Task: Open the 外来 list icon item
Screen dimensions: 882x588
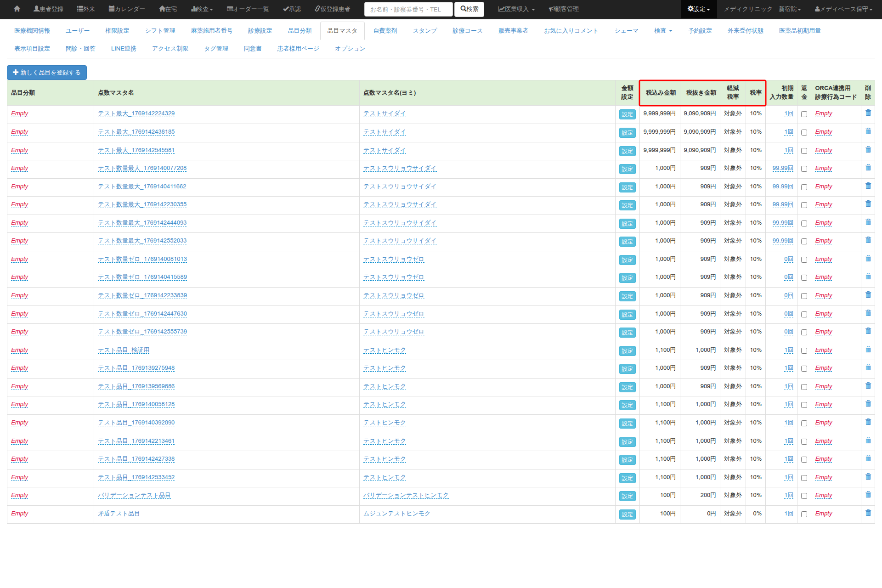Action: click(x=86, y=9)
